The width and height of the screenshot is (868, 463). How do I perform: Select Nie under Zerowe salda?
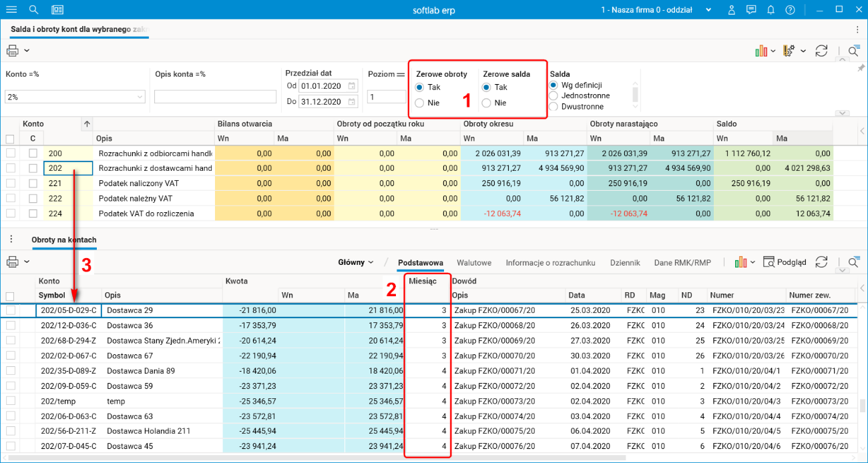(486, 103)
